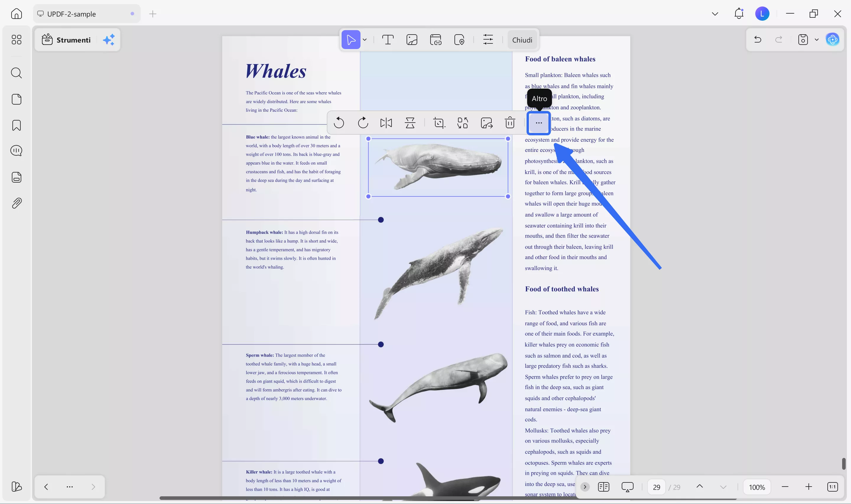Delete the selected image with trash icon
This screenshot has width=851, height=504.
coord(510,123)
